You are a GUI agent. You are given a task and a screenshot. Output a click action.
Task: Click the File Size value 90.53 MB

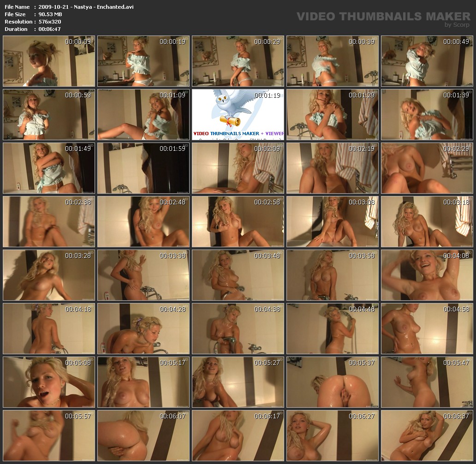click(50, 14)
